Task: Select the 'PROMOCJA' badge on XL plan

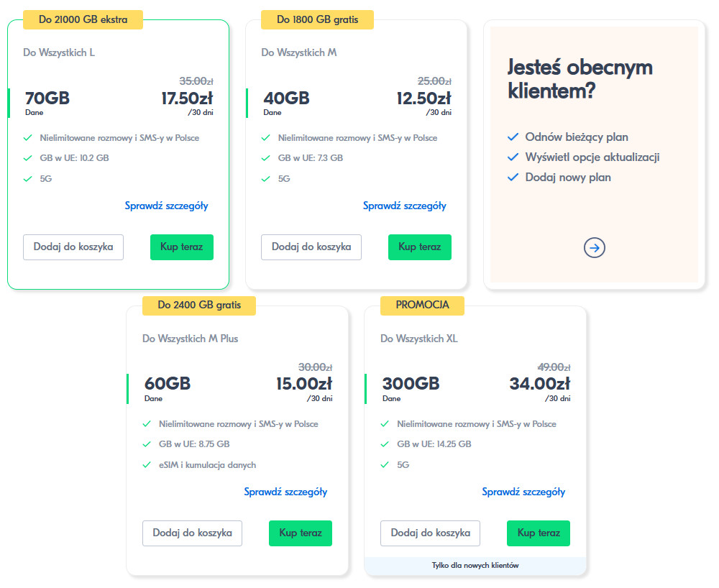Action: (x=423, y=306)
